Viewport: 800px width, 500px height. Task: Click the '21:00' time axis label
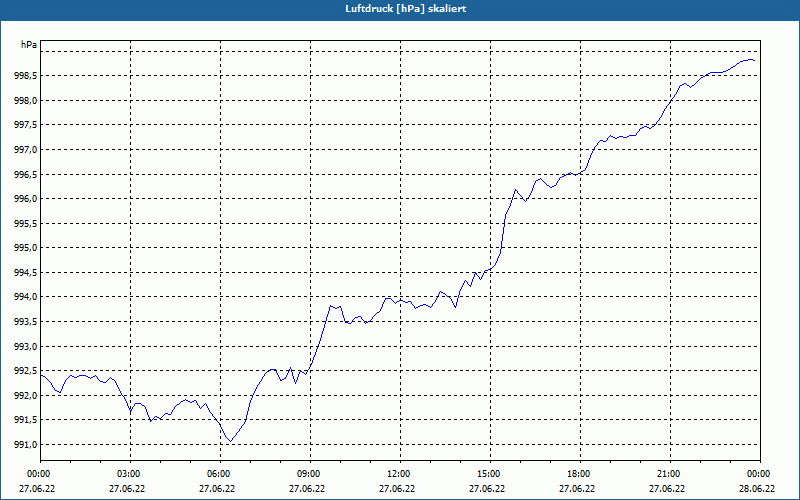(x=668, y=474)
